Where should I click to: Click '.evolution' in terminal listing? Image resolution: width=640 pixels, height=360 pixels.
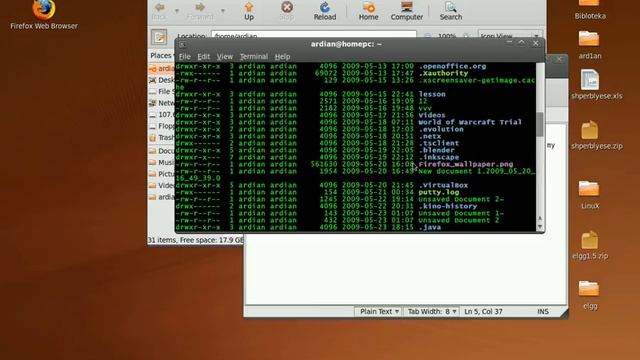[441, 129]
